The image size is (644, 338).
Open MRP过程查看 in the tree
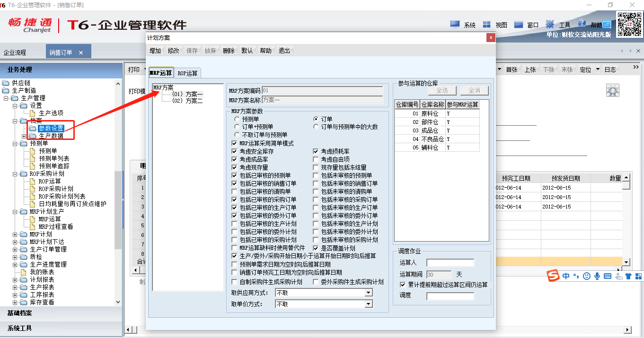point(56,226)
